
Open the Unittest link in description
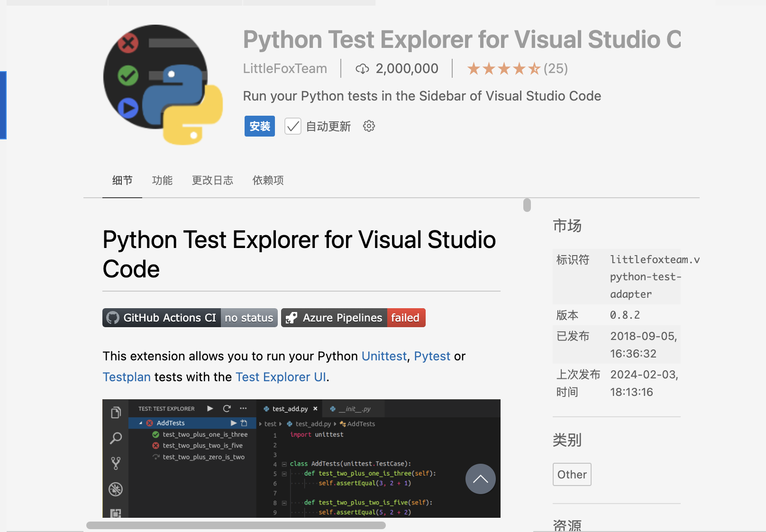click(x=384, y=356)
